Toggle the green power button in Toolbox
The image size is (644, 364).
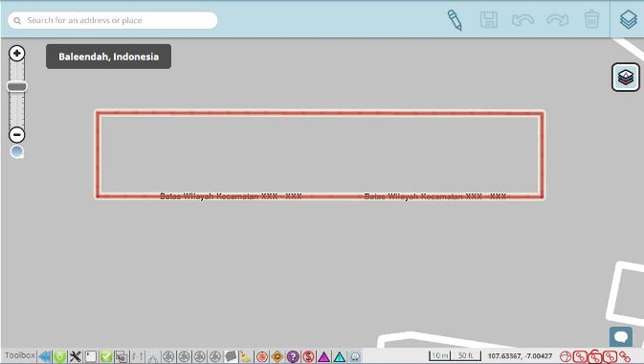click(x=60, y=356)
